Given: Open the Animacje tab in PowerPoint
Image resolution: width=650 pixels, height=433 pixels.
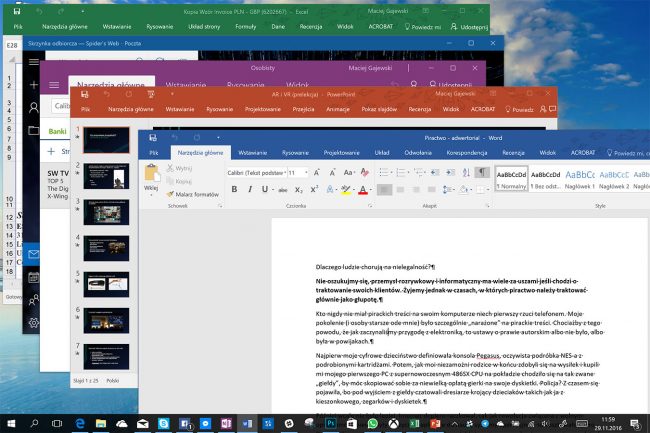Looking at the screenshot, I should click(x=338, y=109).
